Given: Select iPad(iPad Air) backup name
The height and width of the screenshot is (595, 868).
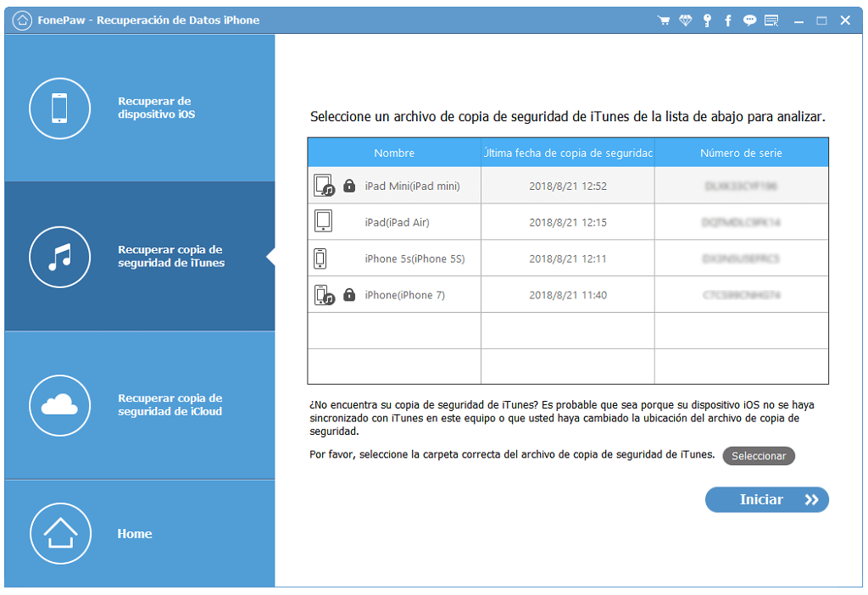Looking at the screenshot, I should (397, 223).
